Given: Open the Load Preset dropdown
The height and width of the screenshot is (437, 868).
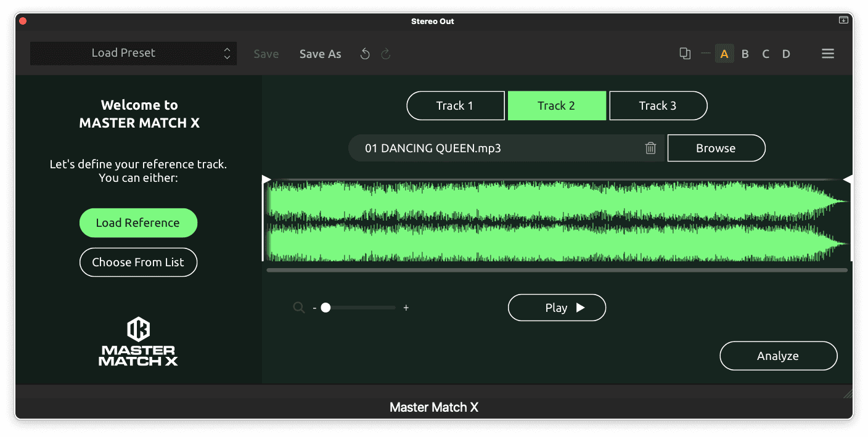Looking at the screenshot, I should (133, 53).
